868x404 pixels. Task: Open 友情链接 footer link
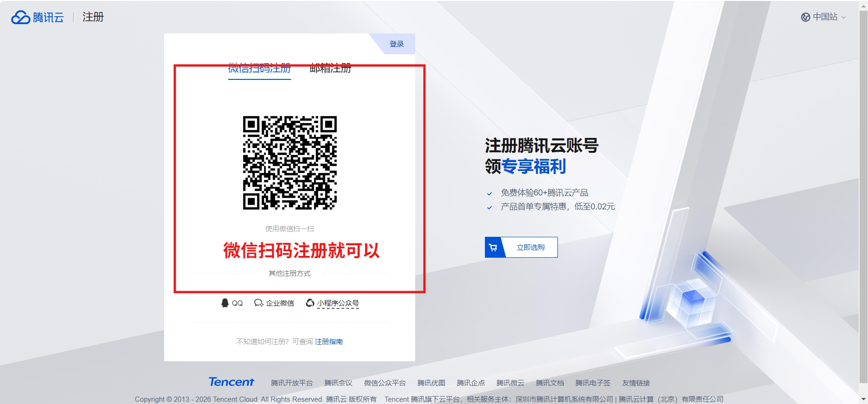point(636,383)
